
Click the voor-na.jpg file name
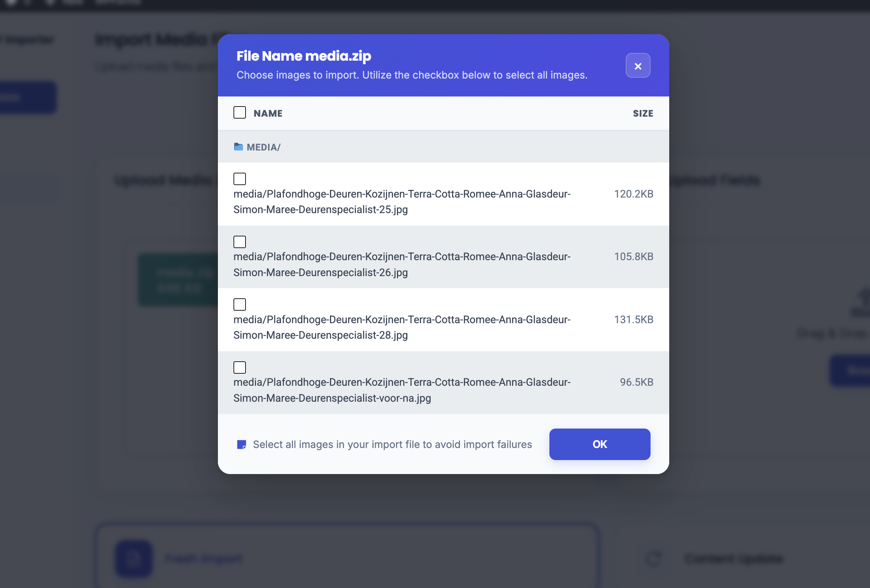tap(402, 390)
